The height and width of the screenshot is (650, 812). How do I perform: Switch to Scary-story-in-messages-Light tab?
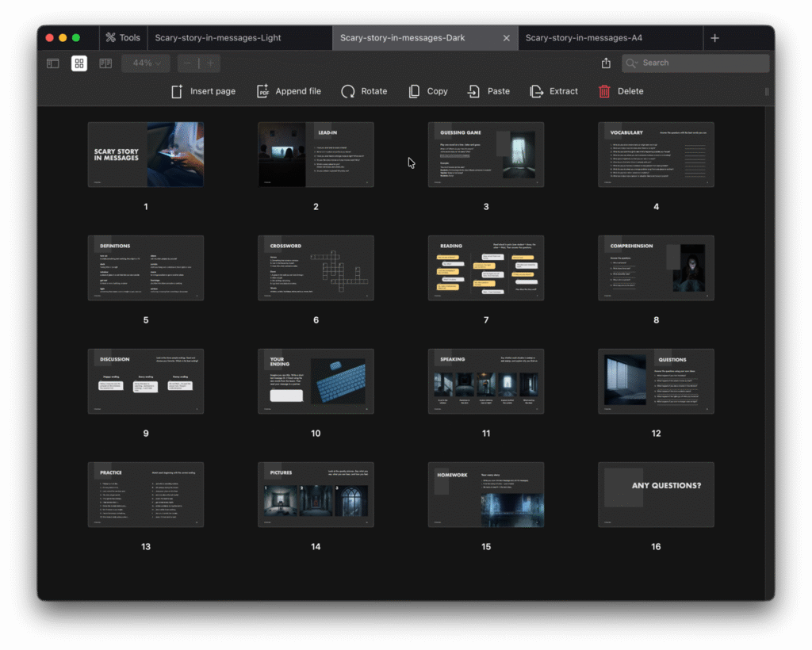218,38
